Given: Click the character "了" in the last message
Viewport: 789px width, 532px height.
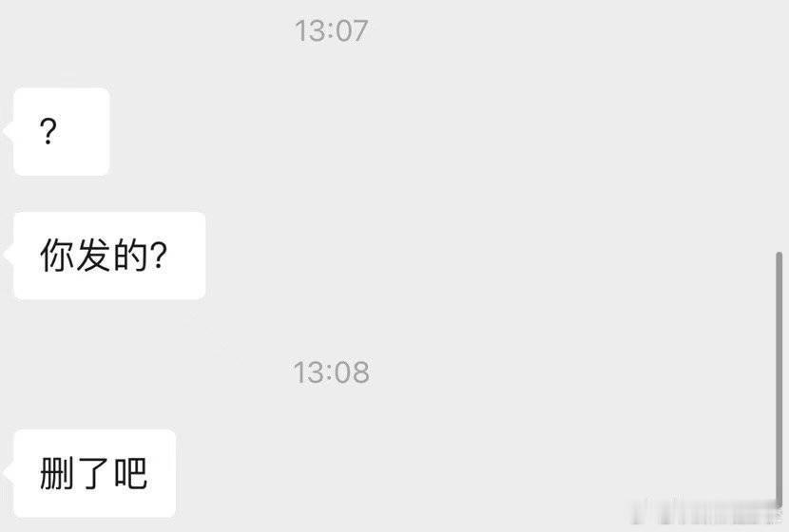Looking at the screenshot, I should click(93, 473).
